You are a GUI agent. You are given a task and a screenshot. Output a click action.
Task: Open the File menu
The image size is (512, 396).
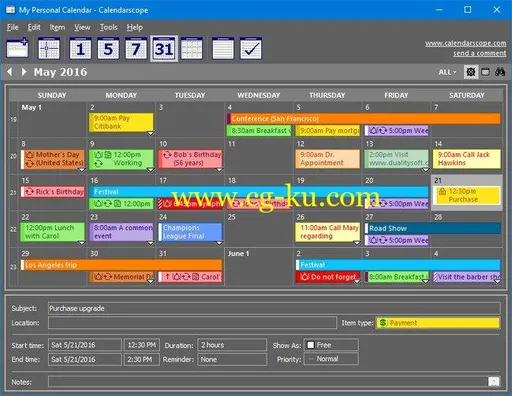[x=12, y=27]
